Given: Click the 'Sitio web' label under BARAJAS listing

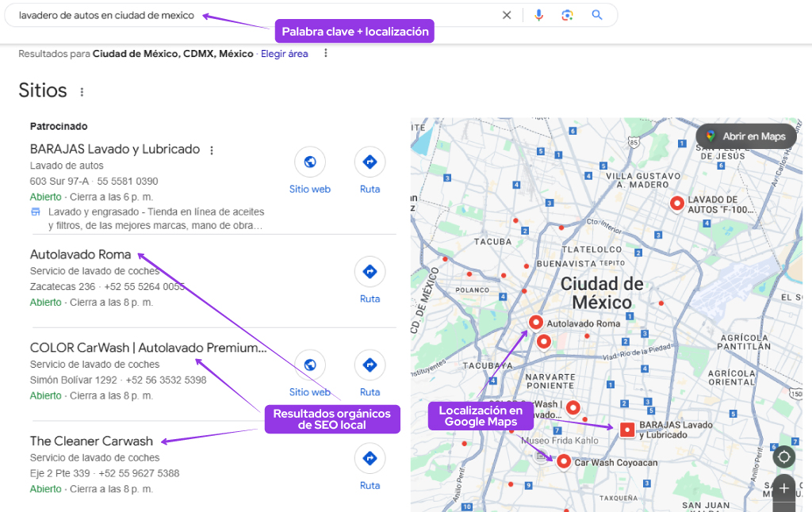Looking at the screenshot, I should tap(310, 189).
